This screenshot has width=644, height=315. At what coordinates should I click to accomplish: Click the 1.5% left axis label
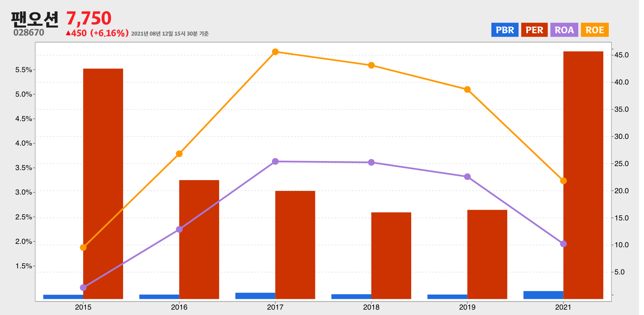(x=24, y=266)
